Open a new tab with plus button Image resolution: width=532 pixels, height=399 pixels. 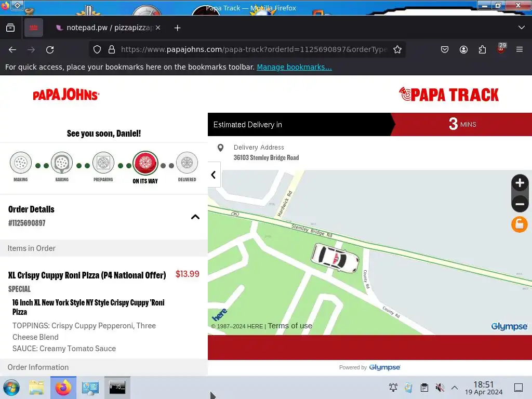[178, 28]
